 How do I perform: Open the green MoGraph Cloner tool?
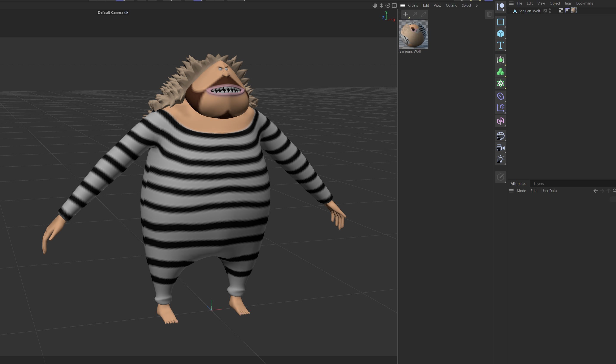[x=500, y=72]
